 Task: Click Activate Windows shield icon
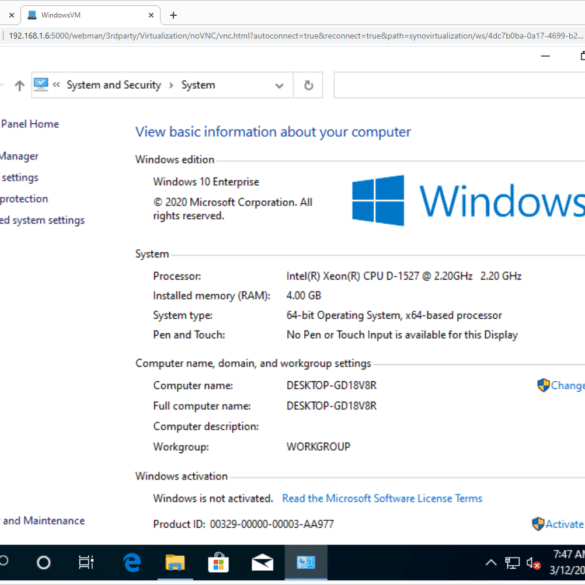tap(538, 524)
